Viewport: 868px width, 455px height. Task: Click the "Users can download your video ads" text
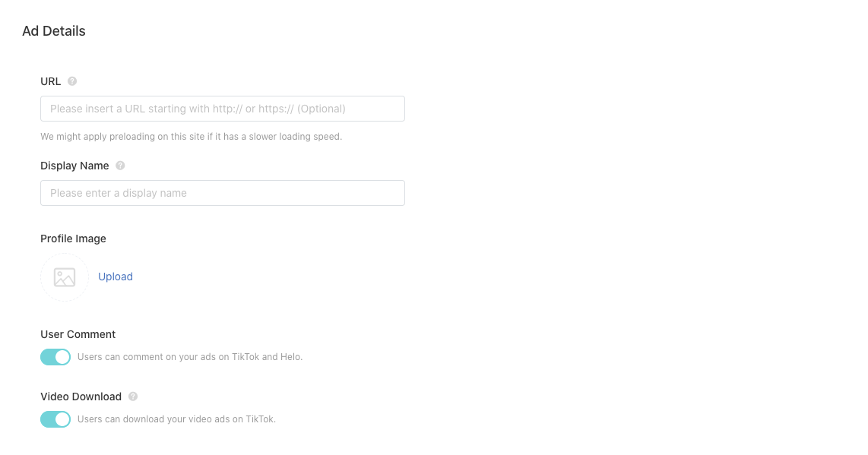click(x=176, y=419)
